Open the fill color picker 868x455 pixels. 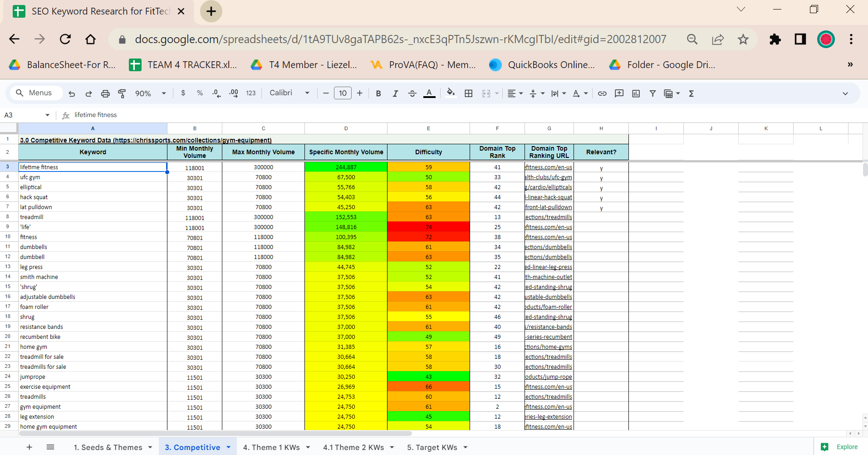(x=450, y=93)
